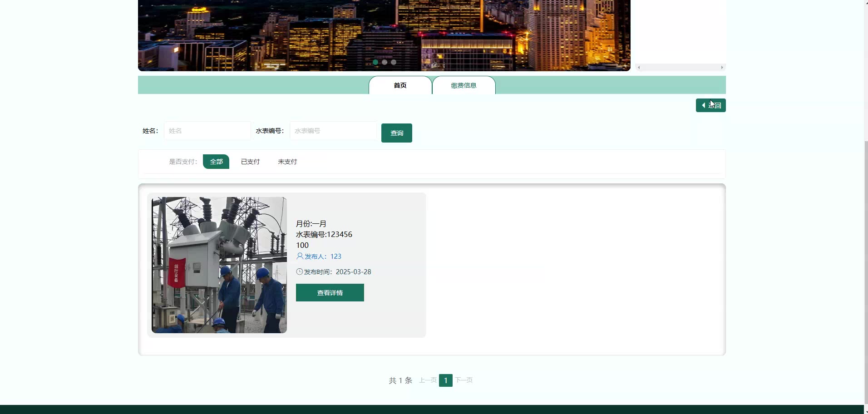Image resolution: width=868 pixels, height=414 pixels.
Task: Click the back button with arrow
Action: 710,105
